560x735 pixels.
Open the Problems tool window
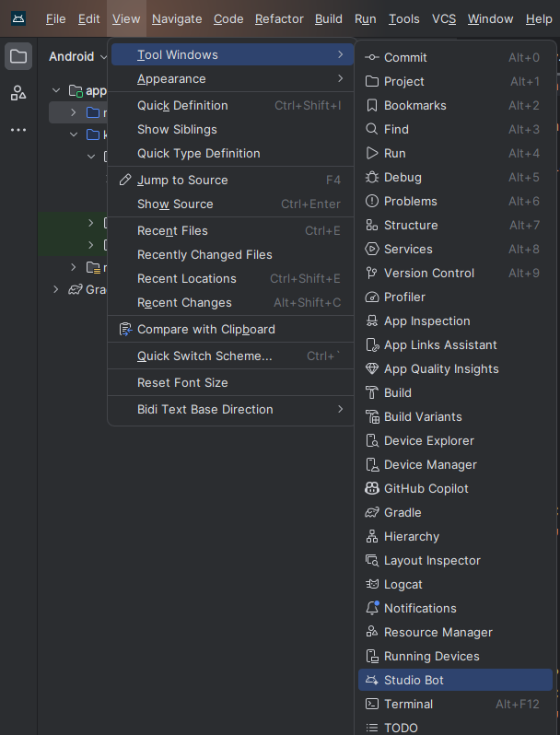click(x=455, y=201)
